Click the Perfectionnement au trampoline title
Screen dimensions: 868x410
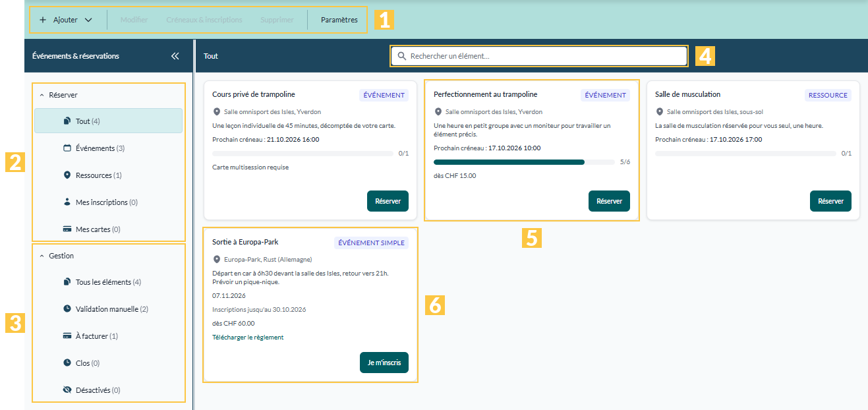[486, 94]
